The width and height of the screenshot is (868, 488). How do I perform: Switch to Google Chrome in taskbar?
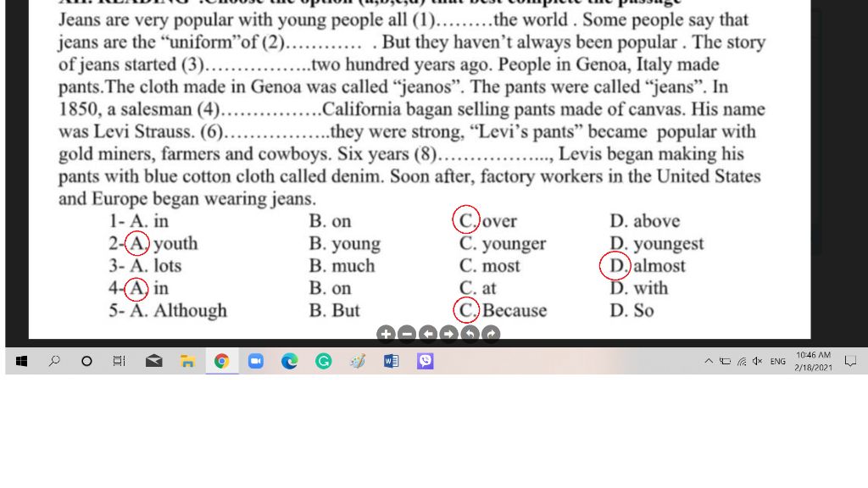click(222, 361)
